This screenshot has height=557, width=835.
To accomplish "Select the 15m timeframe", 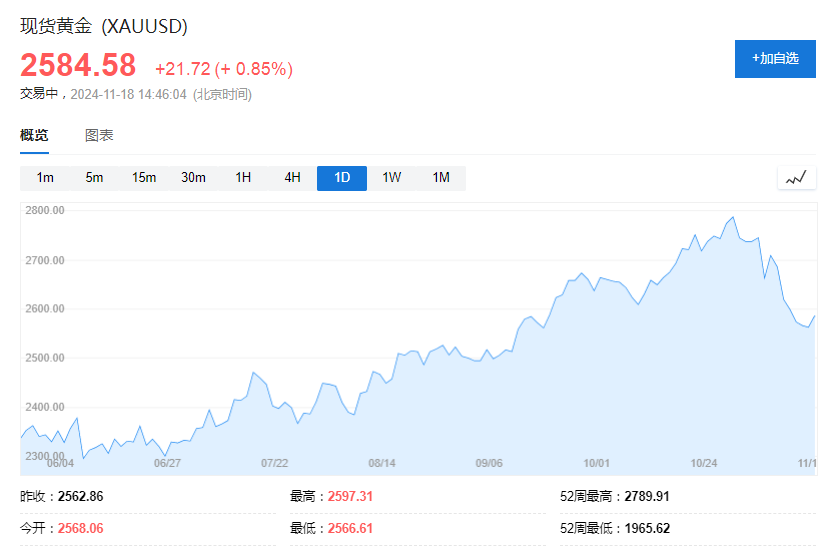I will coord(144,178).
